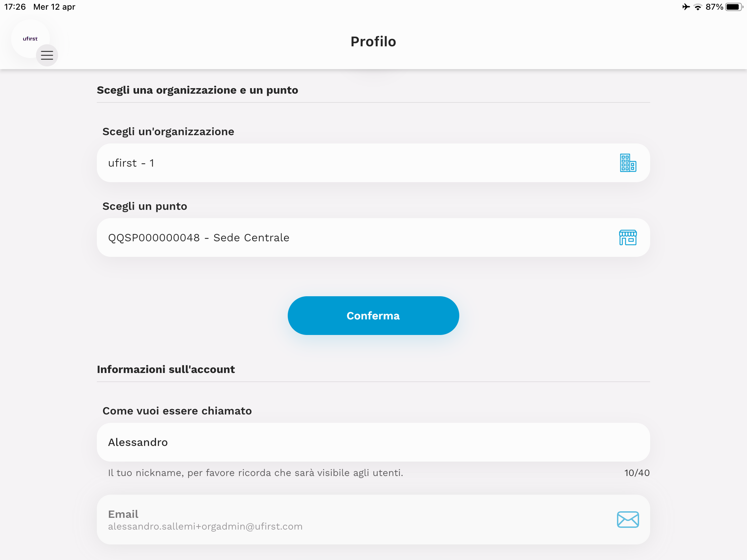The width and height of the screenshot is (747, 560).
Task: Tap the Informazioni sull'account section header
Action: tap(166, 369)
